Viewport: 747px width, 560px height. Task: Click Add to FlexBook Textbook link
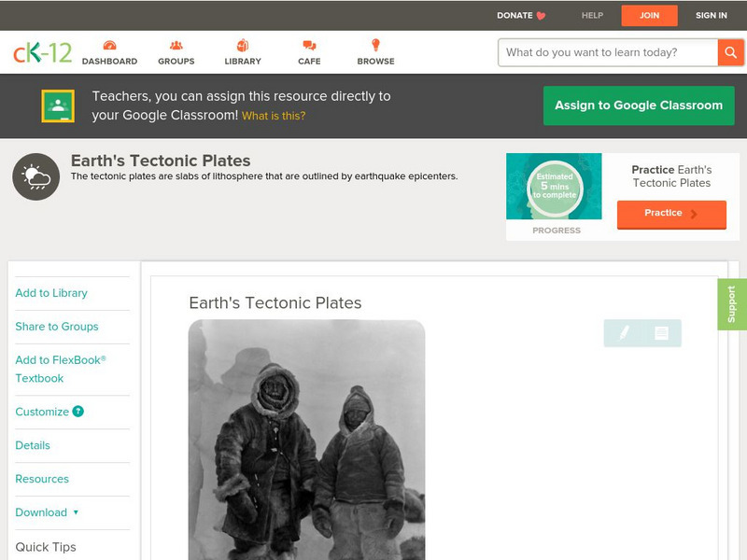[x=61, y=369]
